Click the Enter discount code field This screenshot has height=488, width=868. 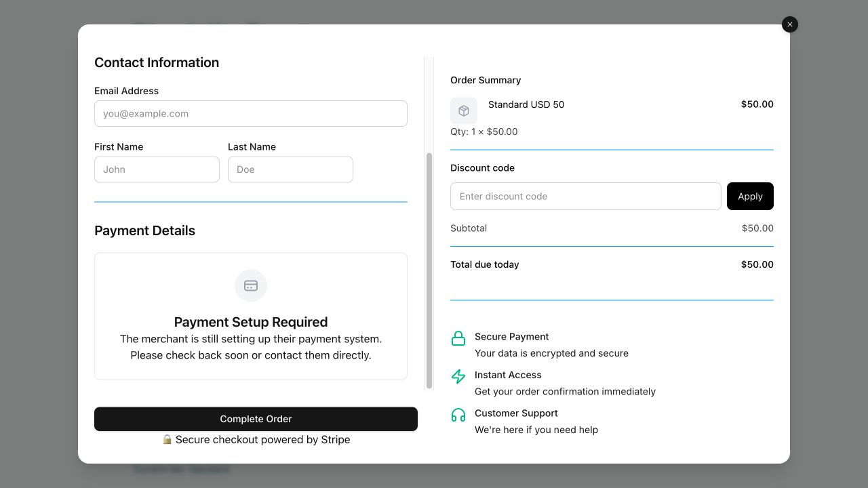click(586, 197)
